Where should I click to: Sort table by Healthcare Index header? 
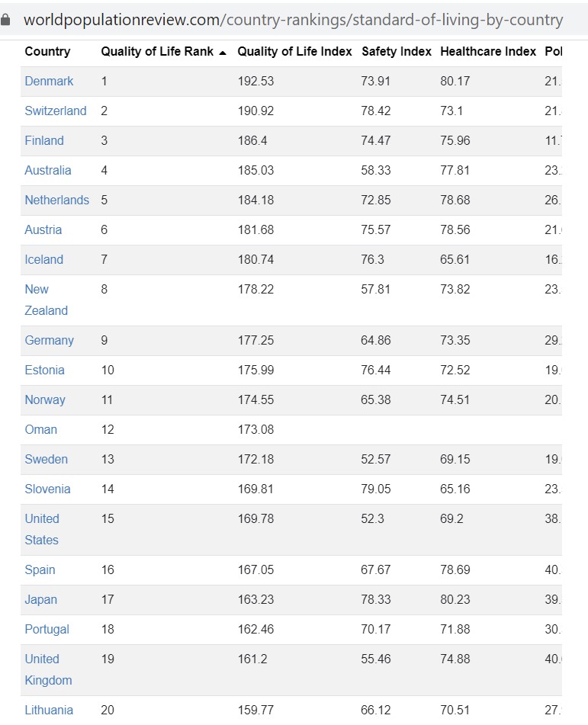tap(488, 51)
